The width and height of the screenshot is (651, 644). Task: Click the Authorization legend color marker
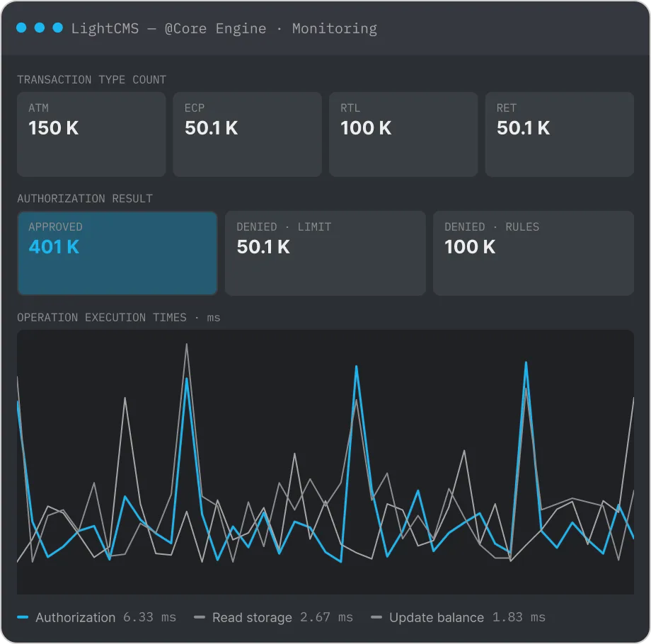(x=23, y=617)
